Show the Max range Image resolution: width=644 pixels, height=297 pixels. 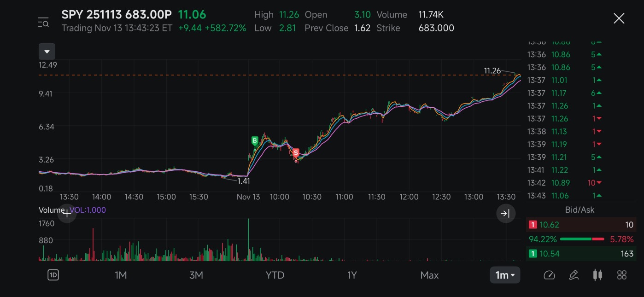[x=429, y=275]
